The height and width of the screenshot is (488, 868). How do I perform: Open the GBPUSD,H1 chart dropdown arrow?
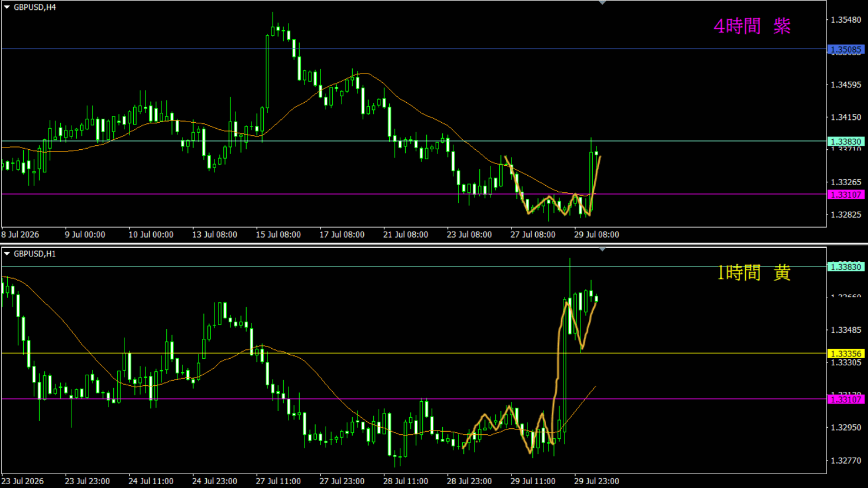7,254
